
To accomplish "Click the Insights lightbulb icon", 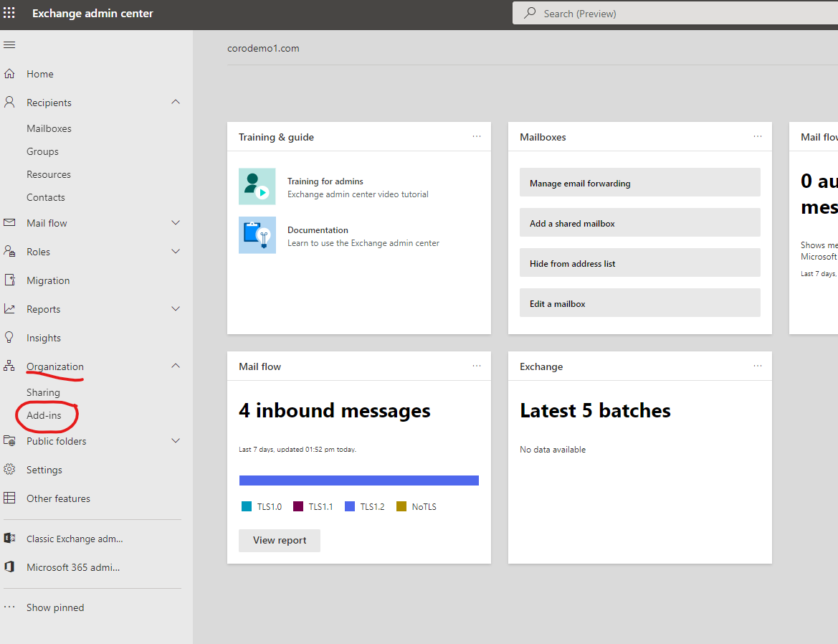I will (x=9, y=337).
